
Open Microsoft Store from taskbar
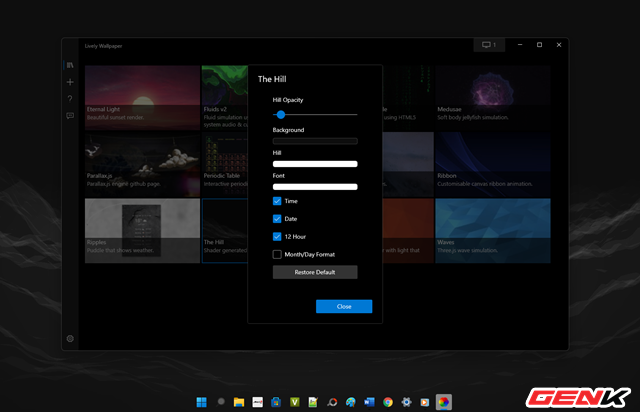tap(276, 402)
